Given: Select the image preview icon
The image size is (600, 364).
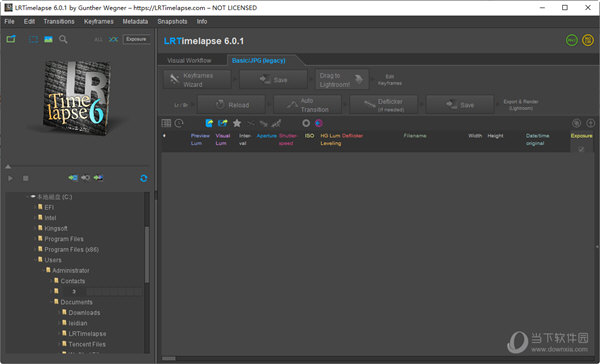Looking at the screenshot, I should pos(48,39).
